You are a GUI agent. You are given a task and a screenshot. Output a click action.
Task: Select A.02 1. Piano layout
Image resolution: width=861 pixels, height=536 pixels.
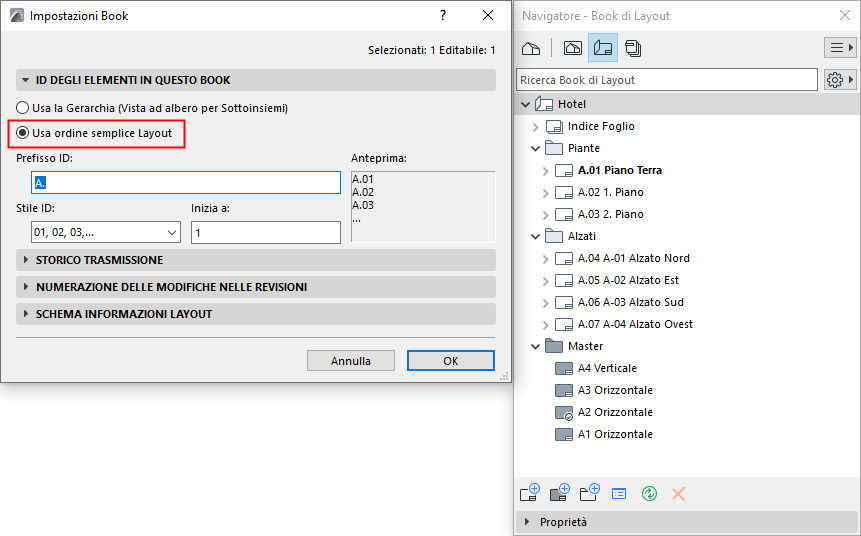(x=610, y=192)
